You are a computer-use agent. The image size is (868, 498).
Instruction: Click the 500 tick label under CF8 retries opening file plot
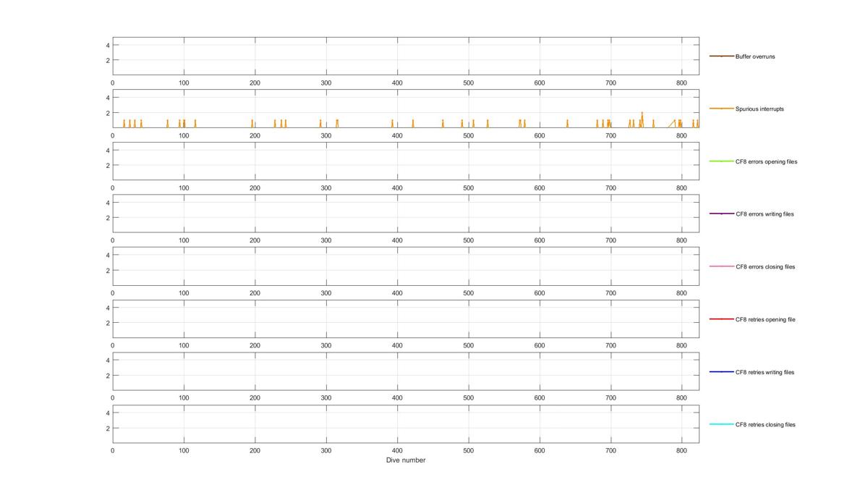click(x=469, y=346)
